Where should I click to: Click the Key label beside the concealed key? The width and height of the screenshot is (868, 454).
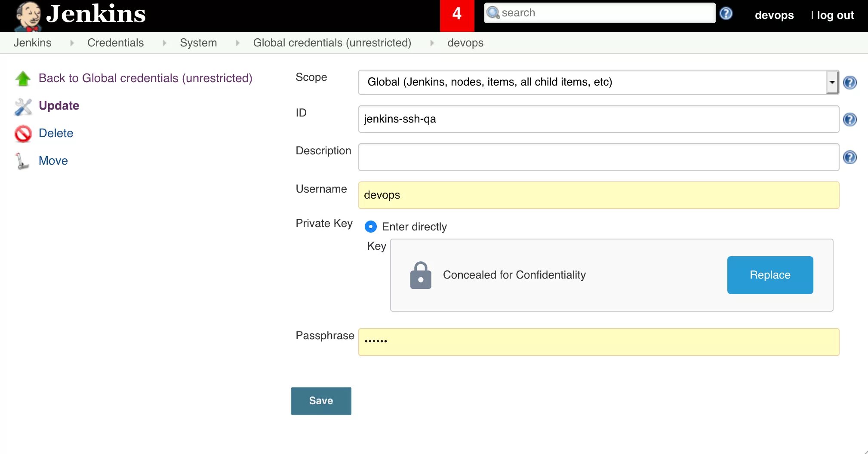376,246
